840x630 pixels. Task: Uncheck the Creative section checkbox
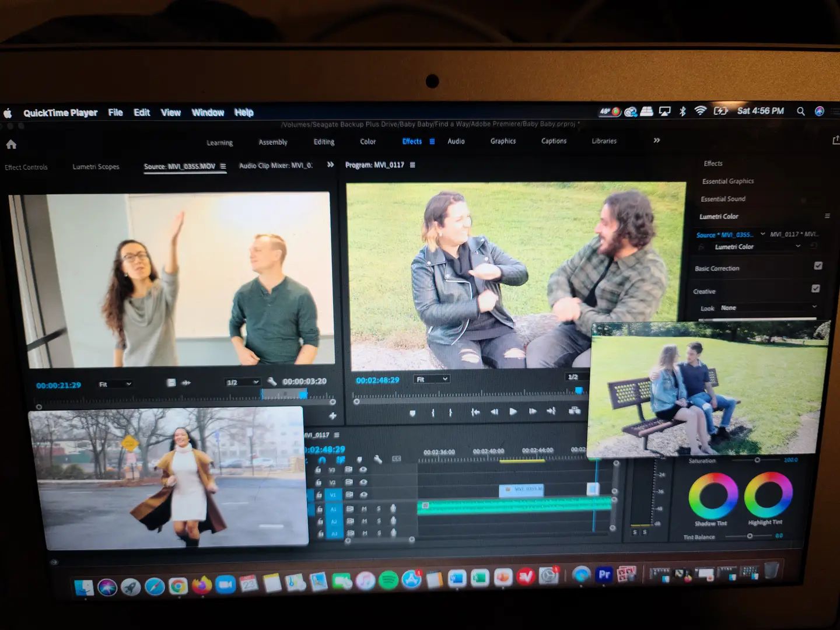[815, 289]
